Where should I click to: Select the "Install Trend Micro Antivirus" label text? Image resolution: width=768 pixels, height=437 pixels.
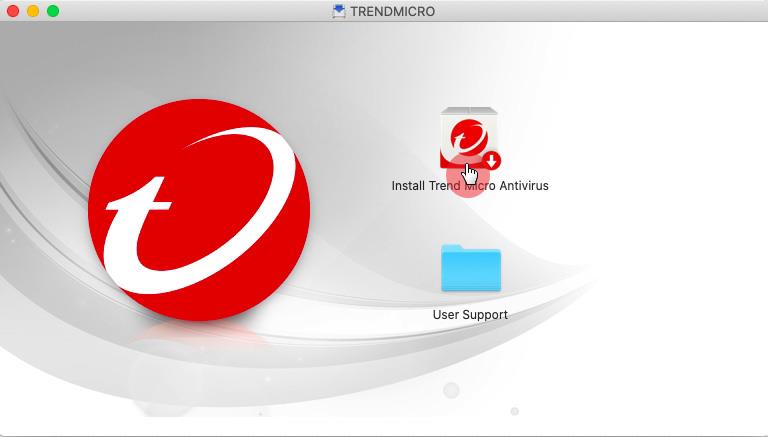pyautogui.click(x=469, y=186)
